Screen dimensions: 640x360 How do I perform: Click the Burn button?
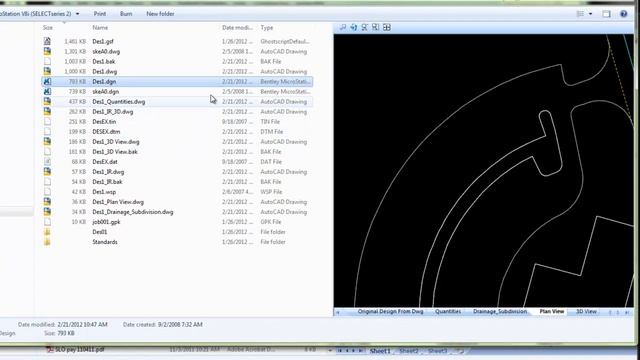pyautogui.click(x=126, y=14)
